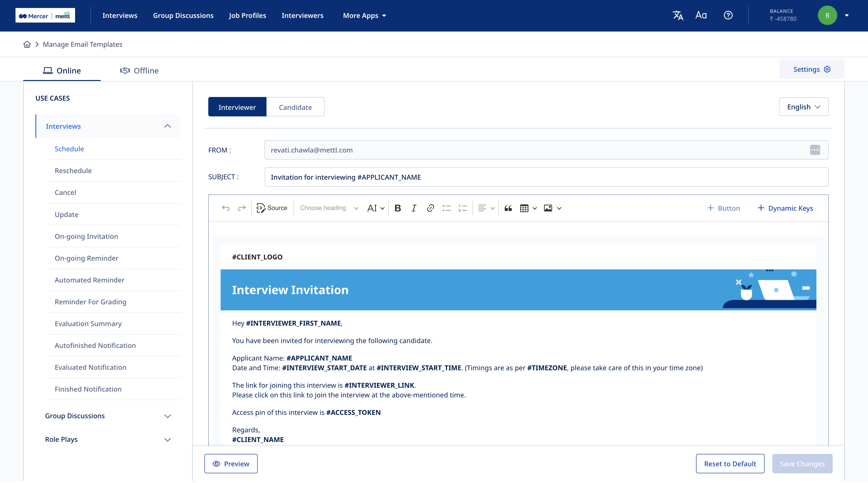This screenshot has width=868, height=483.
Task: Expand the Group Discussions section
Action: tap(108, 416)
